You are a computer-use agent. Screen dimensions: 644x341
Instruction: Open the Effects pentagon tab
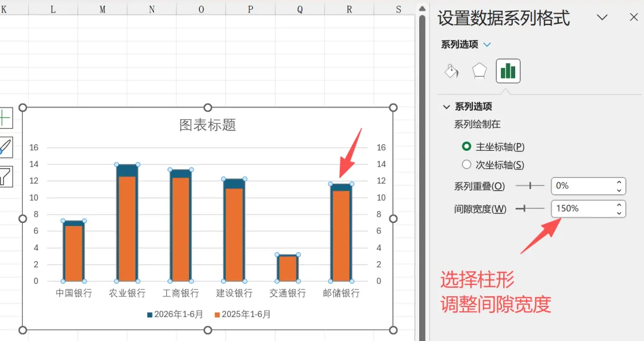(x=479, y=71)
